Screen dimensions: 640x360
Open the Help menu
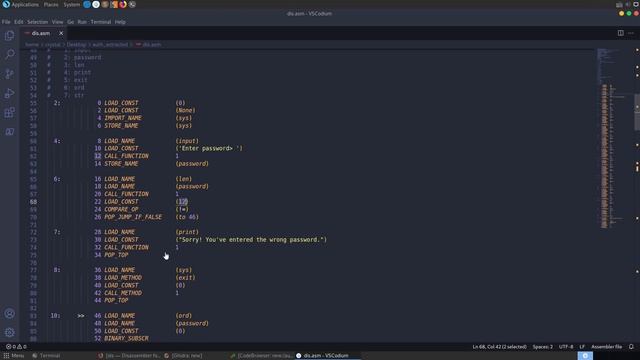pyautogui.click(x=120, y=22)
